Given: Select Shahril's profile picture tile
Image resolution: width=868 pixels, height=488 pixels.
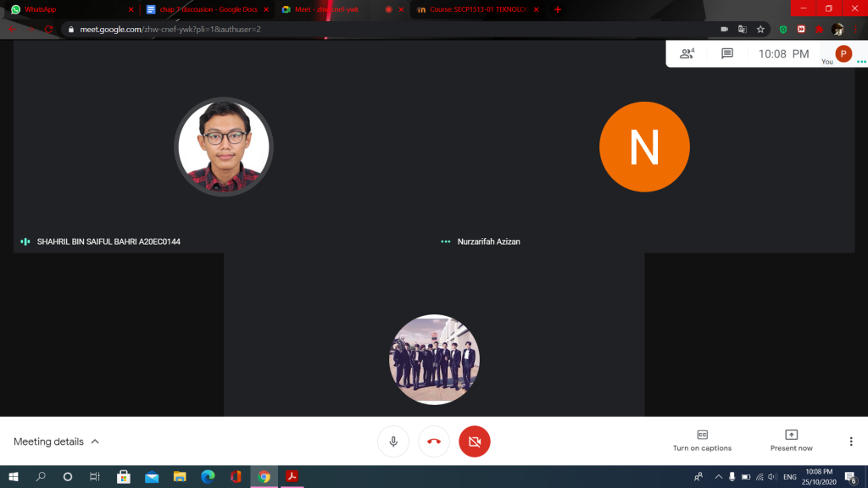Looking at the screenshot, I should (x=224, y=147).
